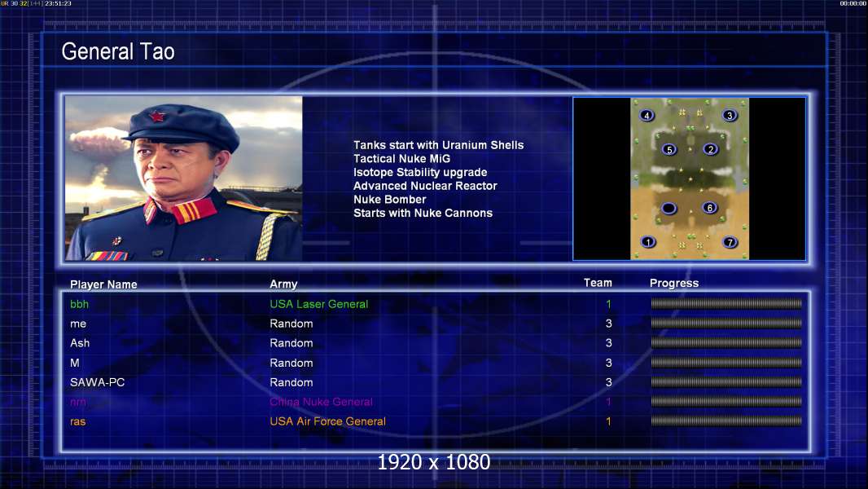Click team number 1 for ras
This screenshot has height=489, width=868.
click(608, 421)
